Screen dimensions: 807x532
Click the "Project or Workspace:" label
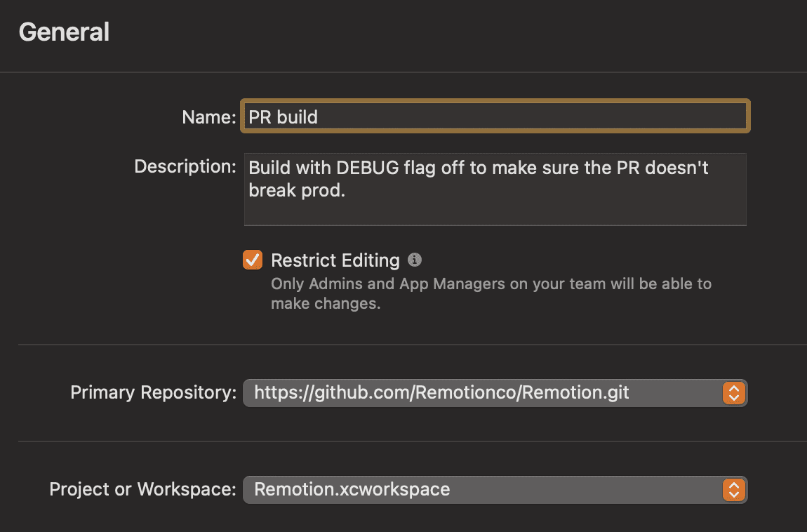[x=142, y=489]
